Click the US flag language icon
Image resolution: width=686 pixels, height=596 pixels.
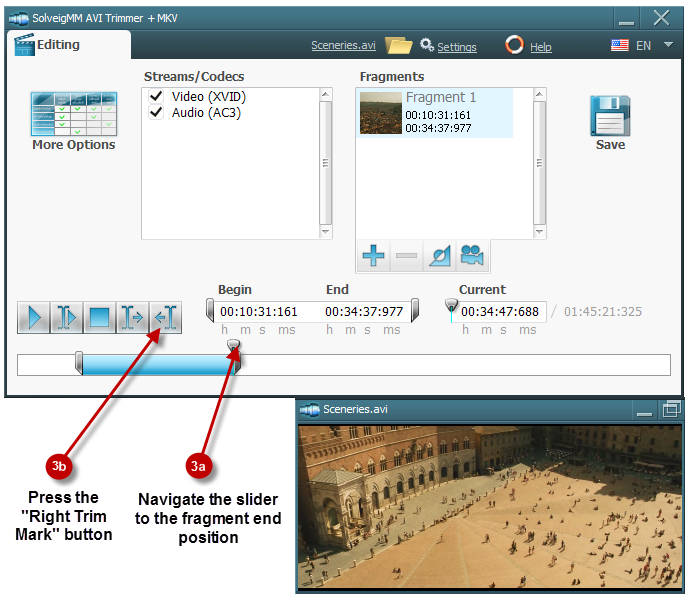tap(620, 45)
